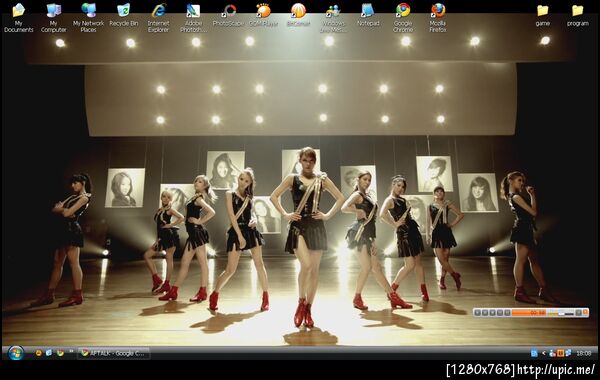
Task: Click the network computers icon in system tray
Action: pyautogui.click(x=568, y=353)
